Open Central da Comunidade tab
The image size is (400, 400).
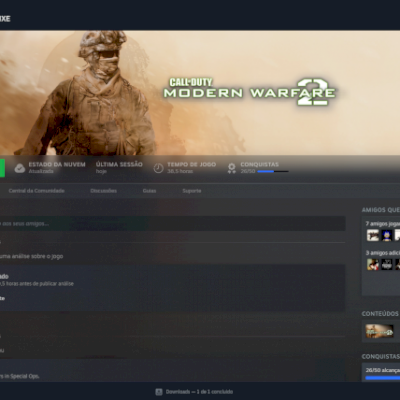pyautogui.click(x=37, y=191)
